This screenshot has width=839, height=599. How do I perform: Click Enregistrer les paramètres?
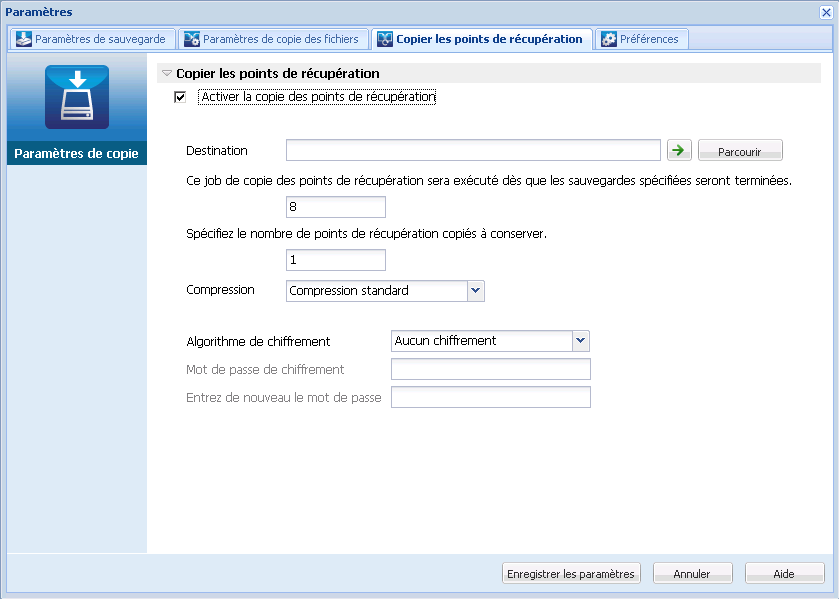(571, 573)
